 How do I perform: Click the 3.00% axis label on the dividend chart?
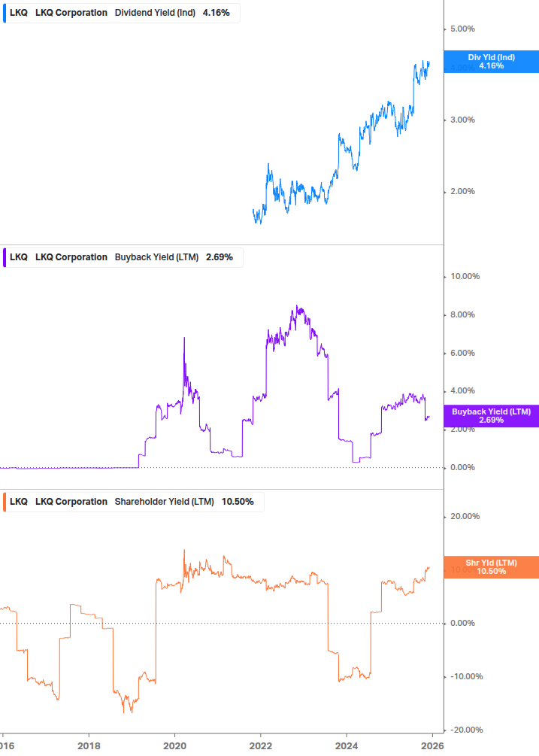tap(462, 120)
